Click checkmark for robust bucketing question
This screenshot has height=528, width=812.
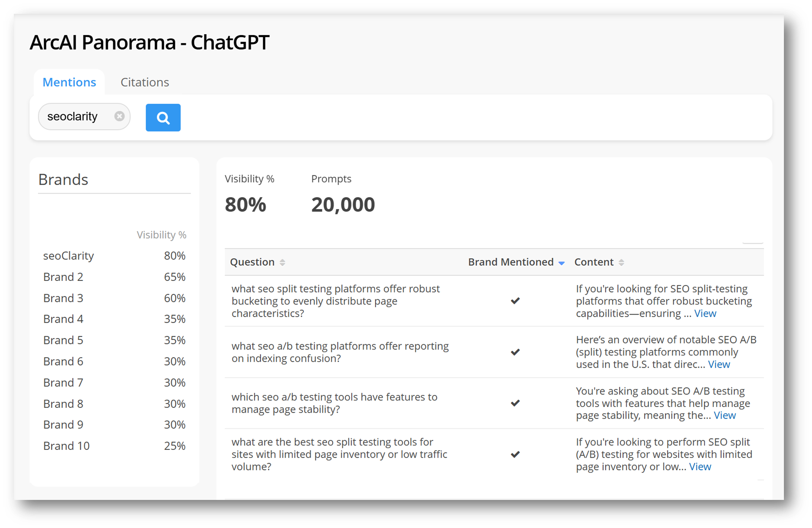coord(515,301)
